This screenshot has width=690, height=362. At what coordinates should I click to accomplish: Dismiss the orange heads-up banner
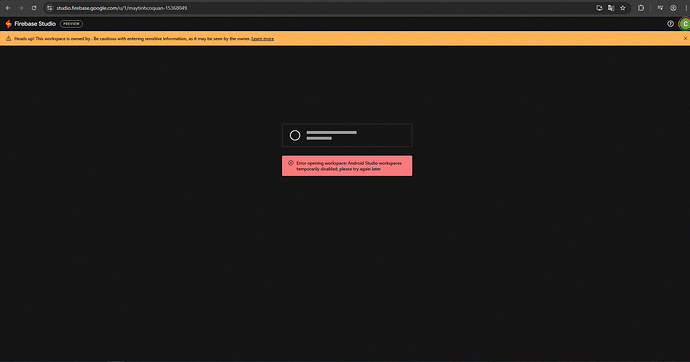pyautogui.click(x=685, y=39)
